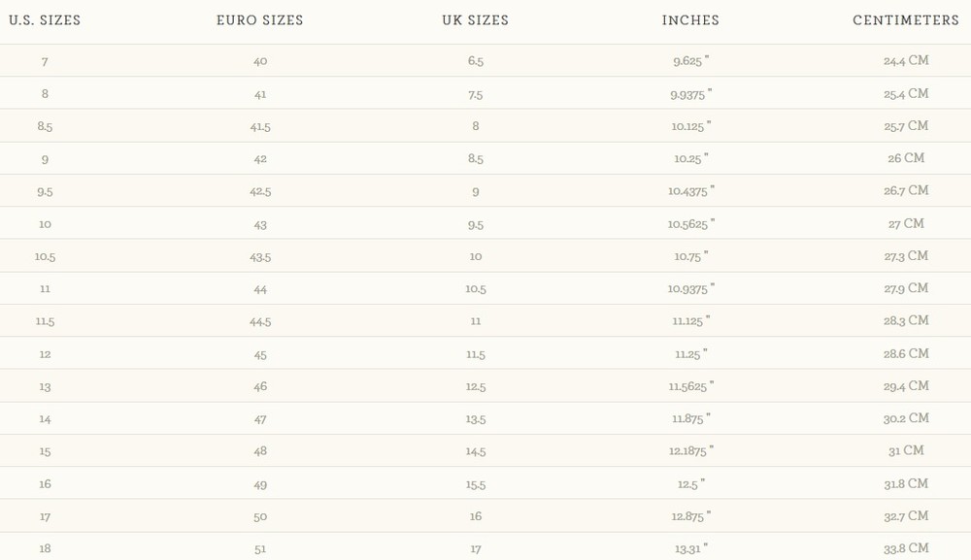Click the UK size 14.5 cell

476,451
